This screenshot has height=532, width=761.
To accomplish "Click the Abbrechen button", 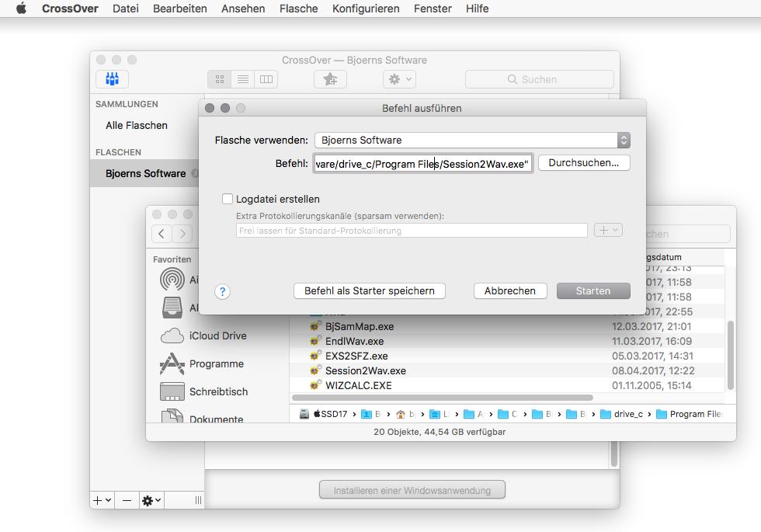I will (510, 290).
